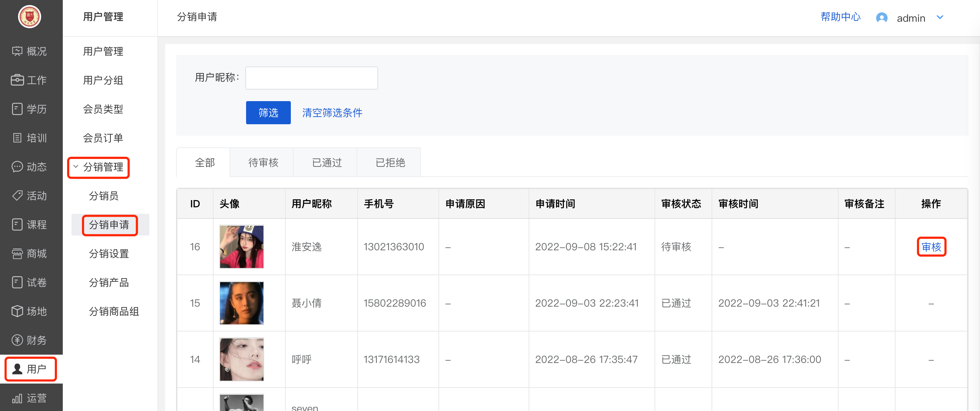Open 用户管理 in the submenu
The image size is (980, 411).
[103, 51]
